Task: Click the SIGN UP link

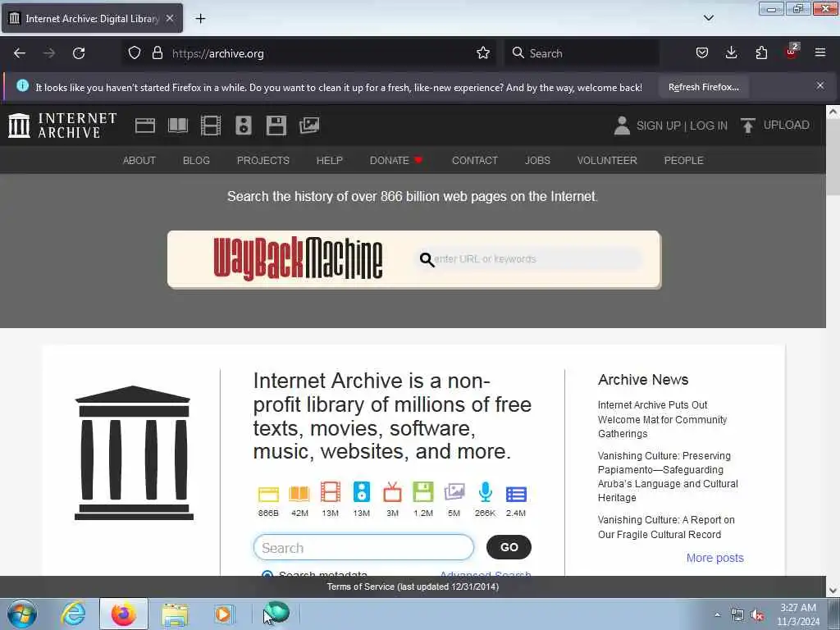Action: click(658, 126)
